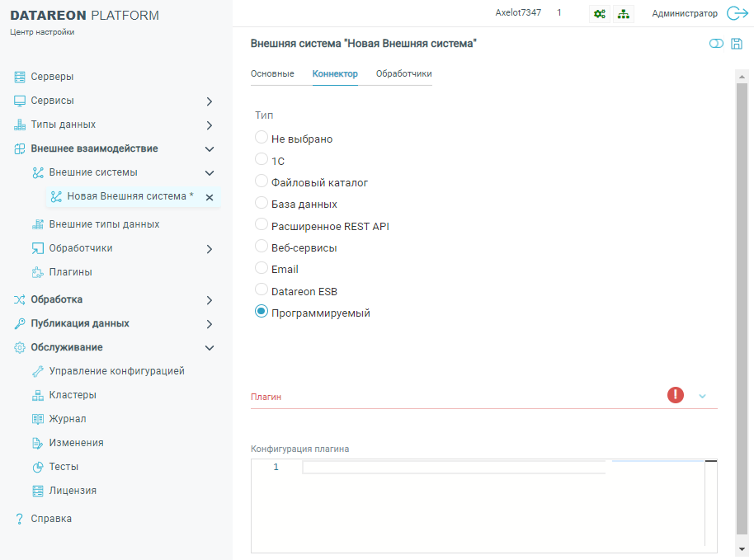The height and width of the screenshot is (560, 754).
Task: Open Управление конфигурацией page
Action: tap(116, 371)
